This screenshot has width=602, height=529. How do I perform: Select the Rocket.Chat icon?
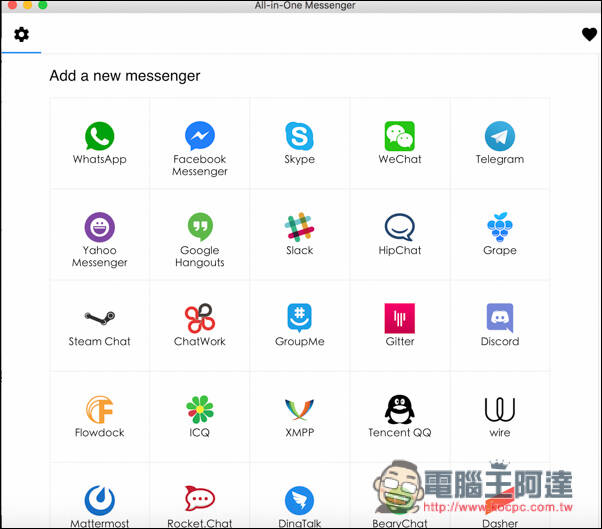click(200, 499)
